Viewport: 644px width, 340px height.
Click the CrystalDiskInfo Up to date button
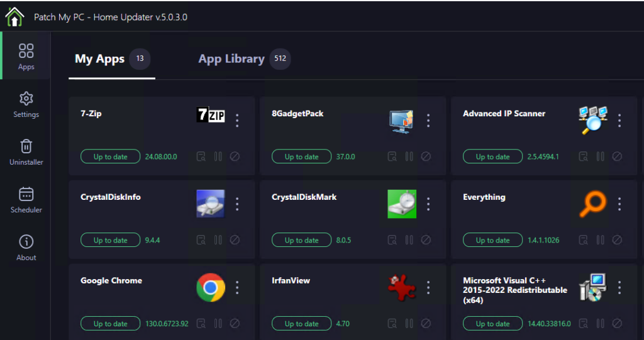tap(111, 240)
